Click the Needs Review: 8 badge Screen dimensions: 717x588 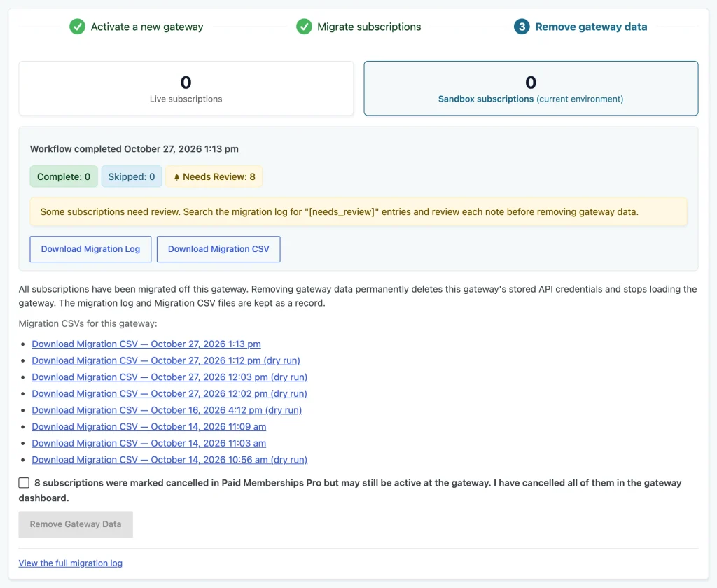(x=214, y=176)
